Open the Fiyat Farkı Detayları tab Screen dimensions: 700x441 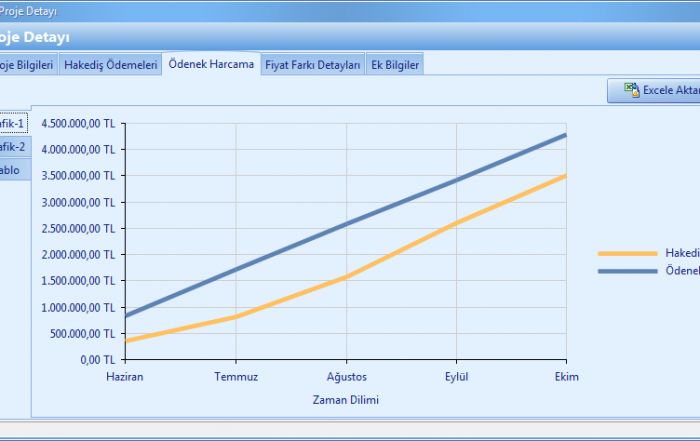click(x=312, y=64)
